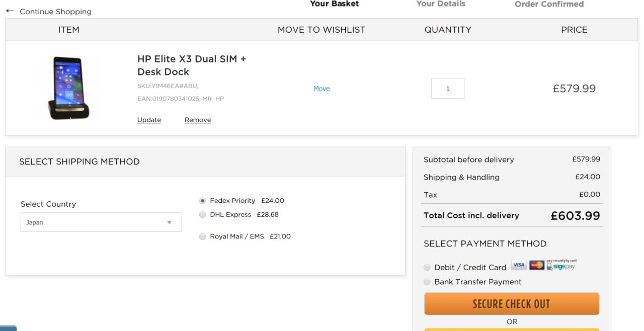Open the Select Country dropdown
The width and height of the screenshot is (644, 331).
(x=101, y=222)
